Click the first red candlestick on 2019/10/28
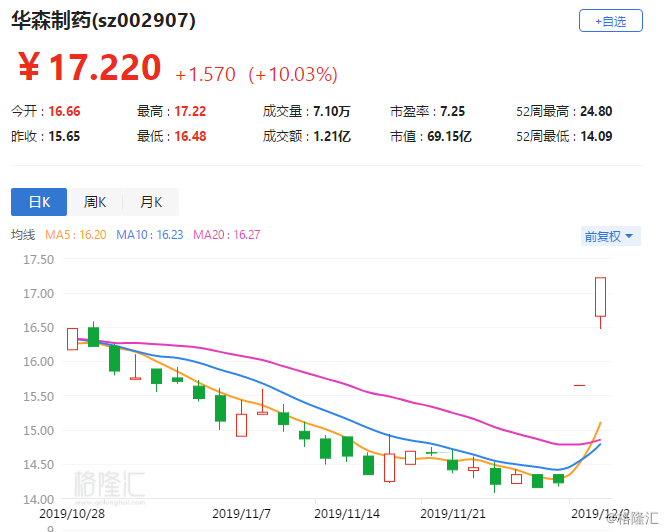Screen dimensions: 666x532 click(x=72, y=339)
